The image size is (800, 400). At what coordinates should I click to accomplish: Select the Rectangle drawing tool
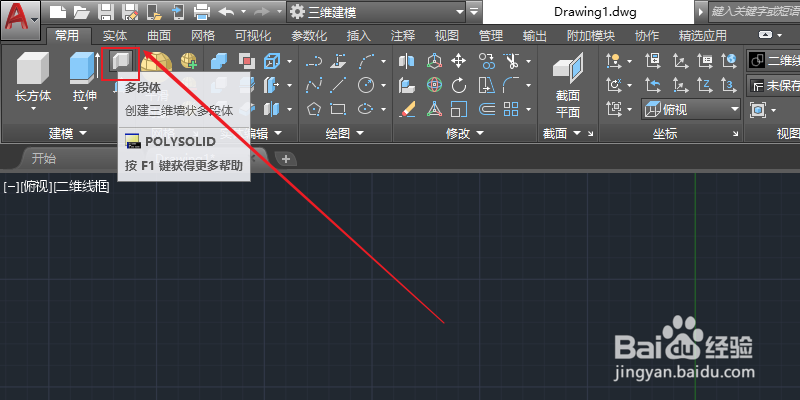pos(338,109)
